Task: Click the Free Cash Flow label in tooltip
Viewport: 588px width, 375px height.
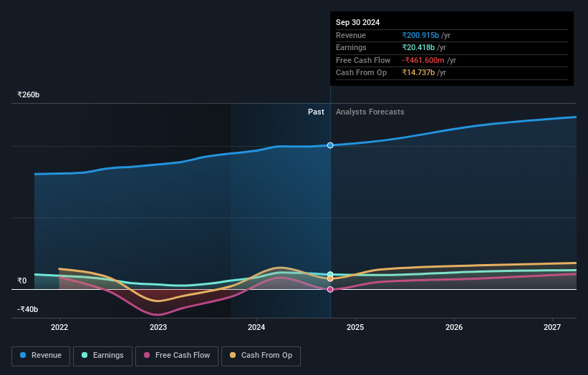Action: coord(363,60)
